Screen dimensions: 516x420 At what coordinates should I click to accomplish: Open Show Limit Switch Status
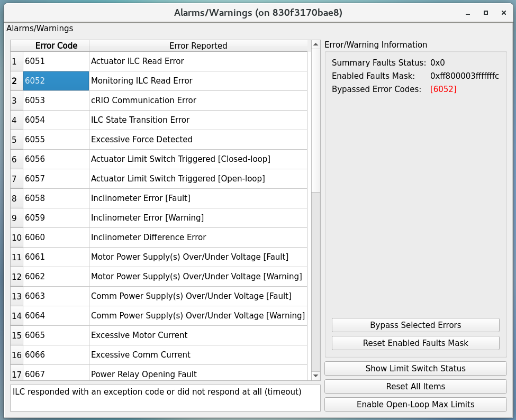(x=415, y=368)
